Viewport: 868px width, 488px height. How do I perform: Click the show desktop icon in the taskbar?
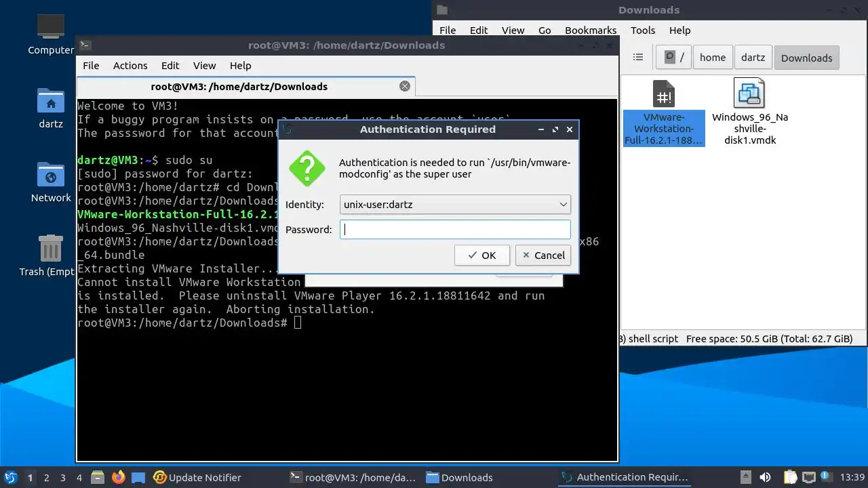coord(138,477)
